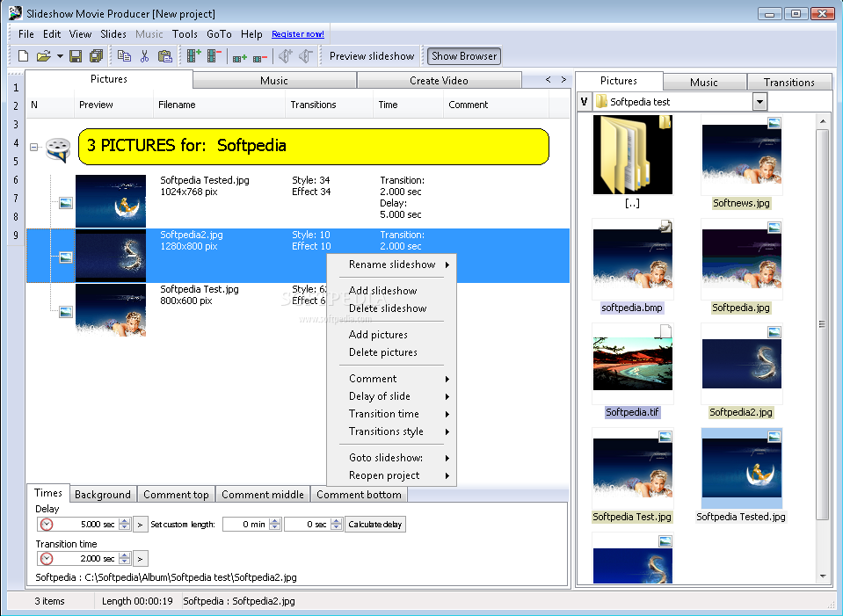Expand the Goto slideshow submenu

pos(391,458)
